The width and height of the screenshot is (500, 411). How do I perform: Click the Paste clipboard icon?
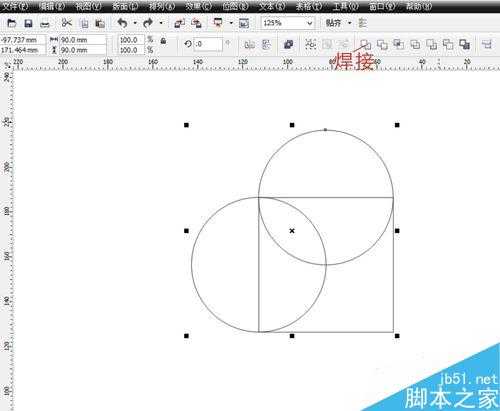100,23
